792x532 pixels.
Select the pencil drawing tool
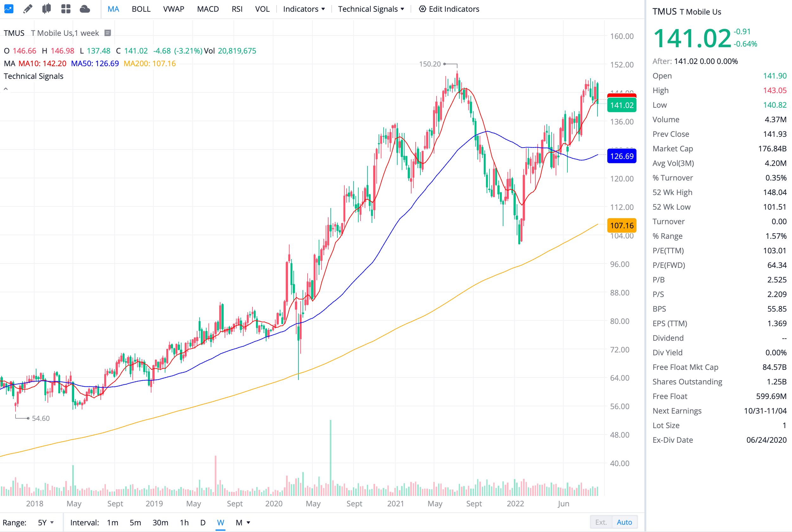click(x=28, y=9)
